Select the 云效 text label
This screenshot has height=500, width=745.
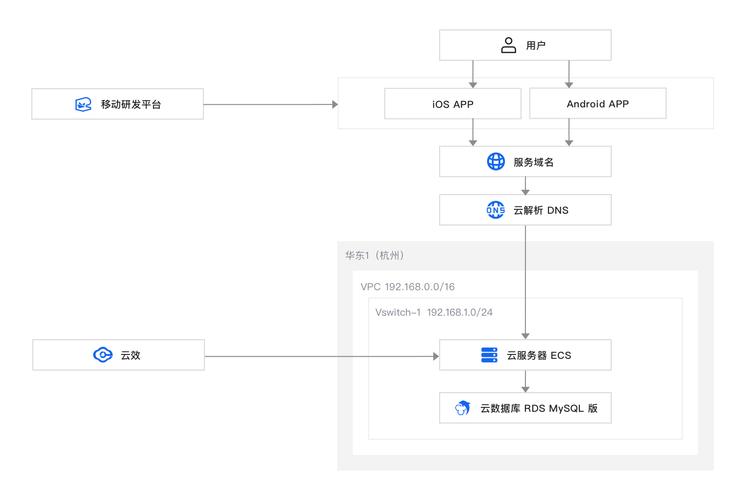click(x=130, y=355)
